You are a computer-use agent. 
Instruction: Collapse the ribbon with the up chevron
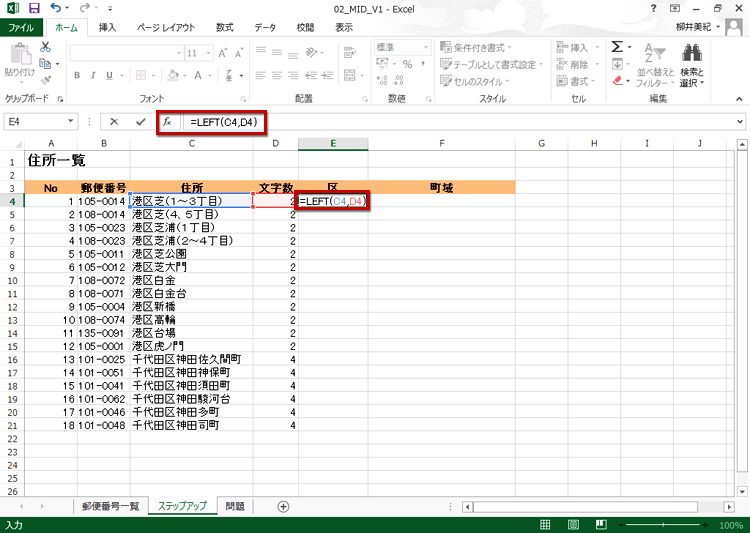click(x=739, y=99)
